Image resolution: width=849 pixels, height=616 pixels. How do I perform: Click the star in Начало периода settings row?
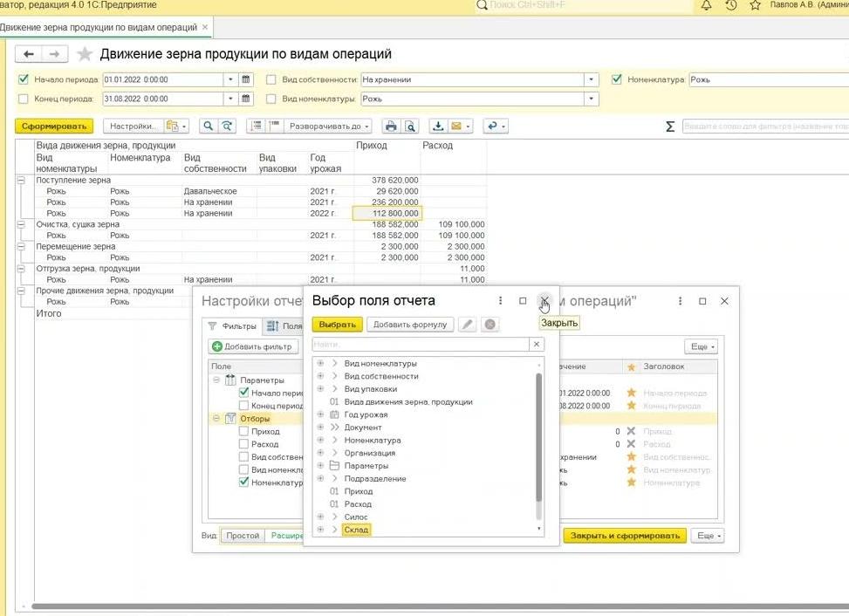pos(632,393)
